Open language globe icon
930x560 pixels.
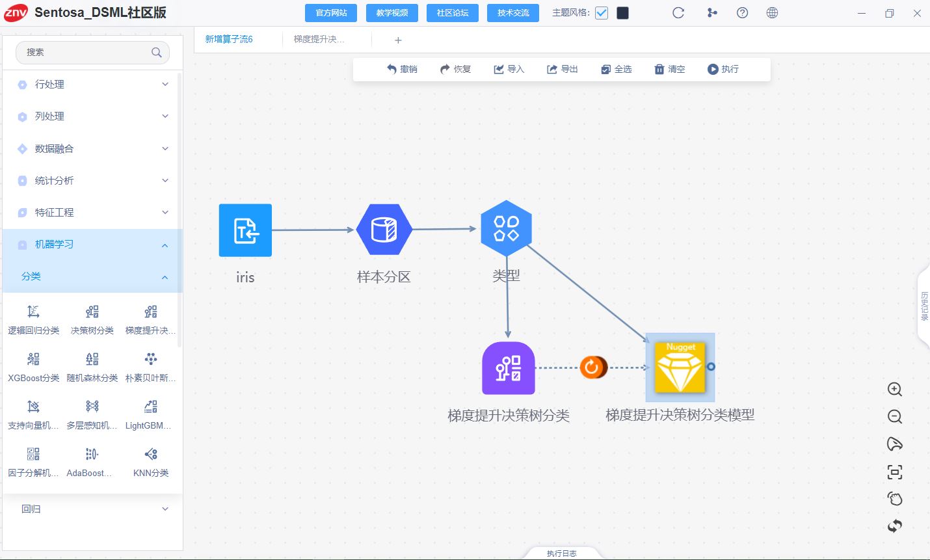(x=772, y=13)
